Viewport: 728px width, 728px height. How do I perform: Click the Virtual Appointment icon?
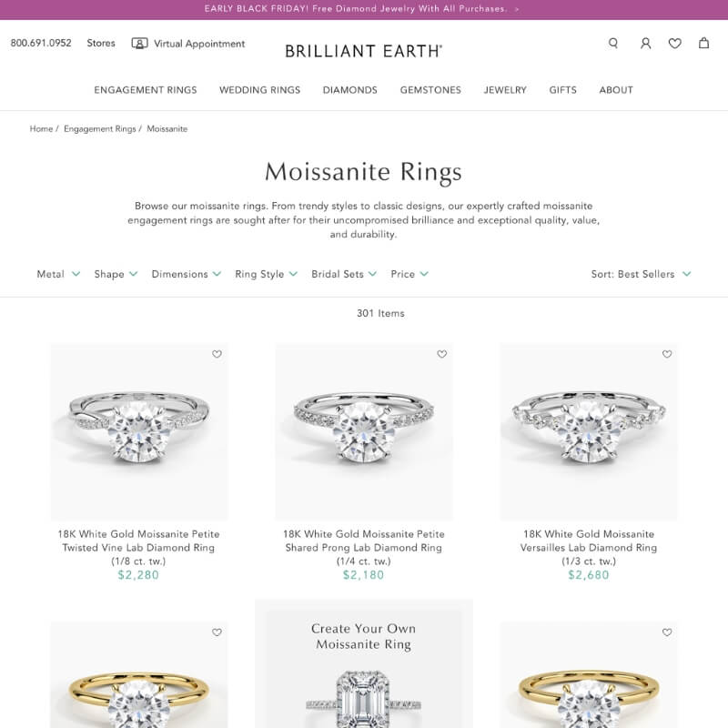pyautogui.click(x=139, y=43)
